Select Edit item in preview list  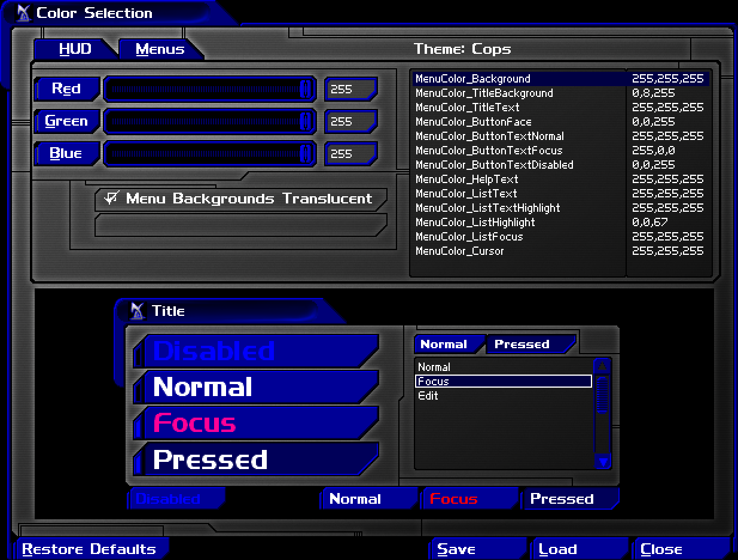(x=504, y=395)
